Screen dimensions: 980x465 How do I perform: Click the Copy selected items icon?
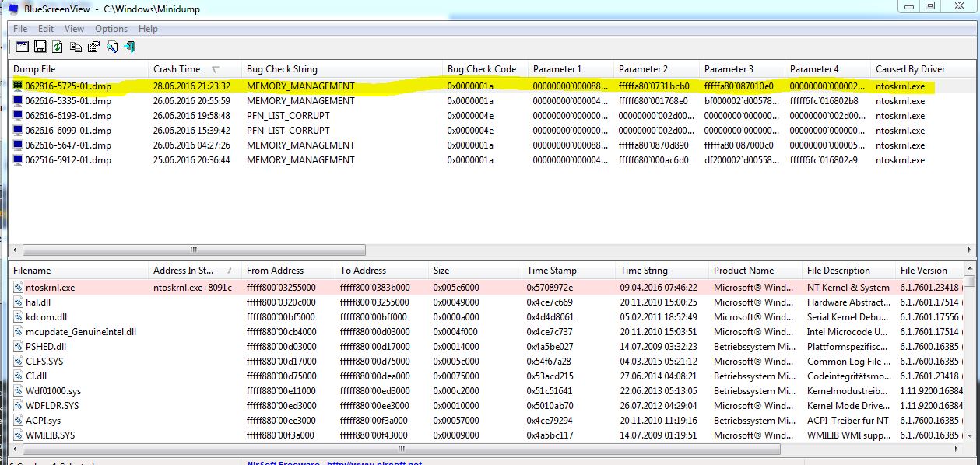point(76,47)
